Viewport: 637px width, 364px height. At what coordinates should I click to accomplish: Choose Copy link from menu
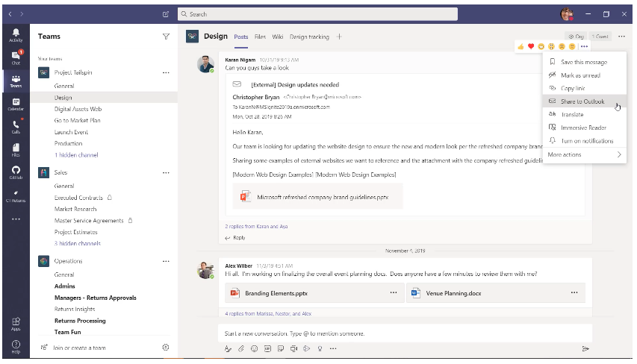click(x=584, y=88)
